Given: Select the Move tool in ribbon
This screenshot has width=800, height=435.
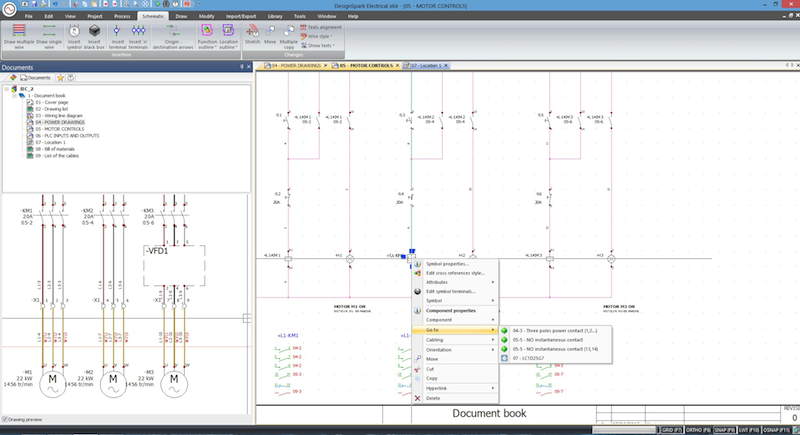Looking at the screenshot, I should click(270, 35).
